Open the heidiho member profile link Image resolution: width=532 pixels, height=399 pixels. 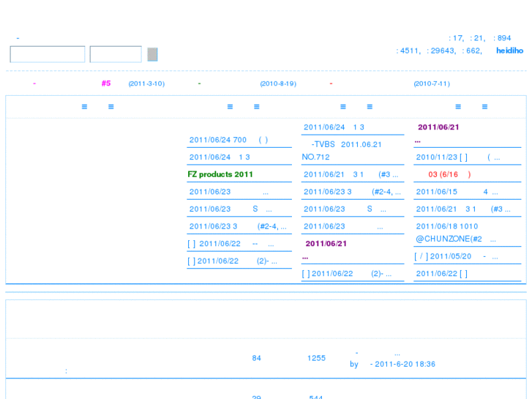click(x=509, y=51)
